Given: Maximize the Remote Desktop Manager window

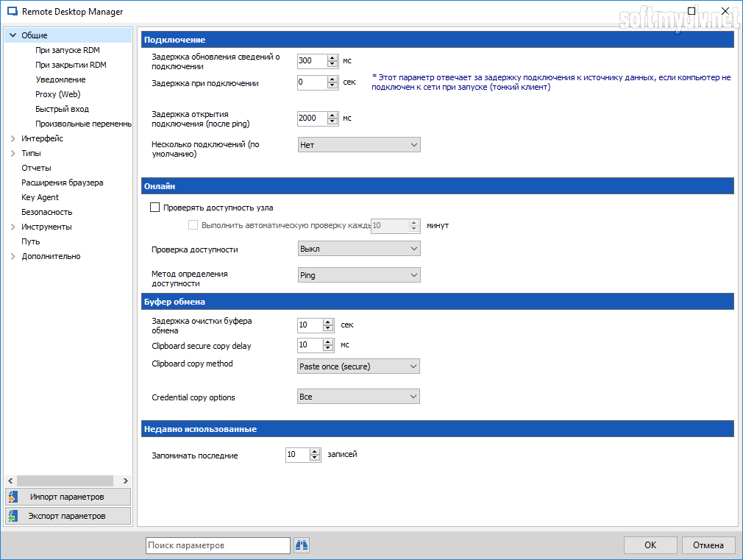Looking at the screenshot, I should point(692,11).
